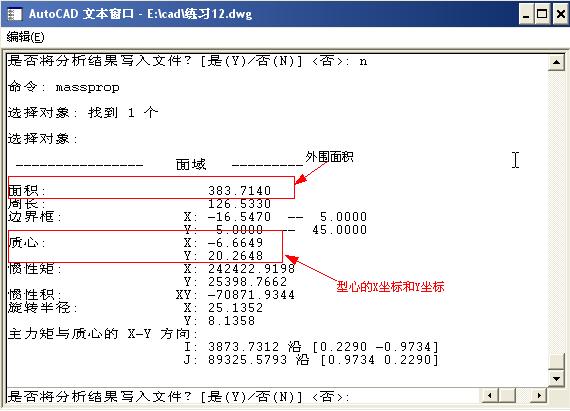The width and height of the screenshot is (570, 411).
Task: Click principal moment J value 89325.5793
Action: coord(248,360)
